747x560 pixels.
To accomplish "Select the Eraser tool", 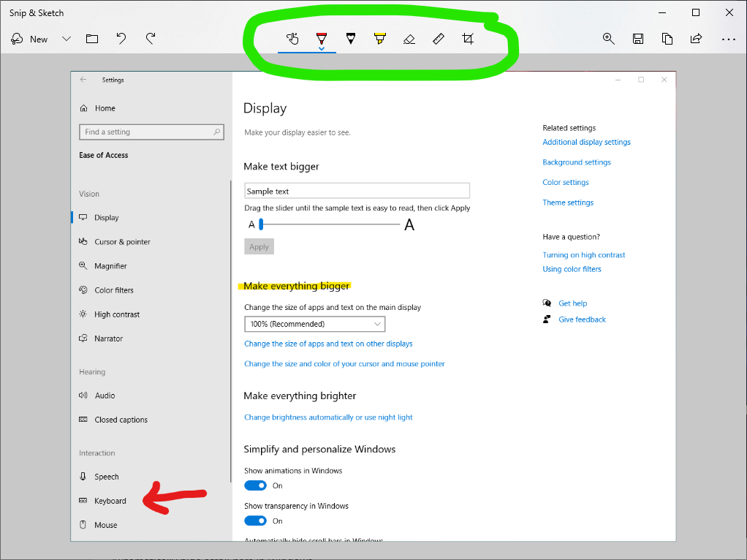I will 409,39.
